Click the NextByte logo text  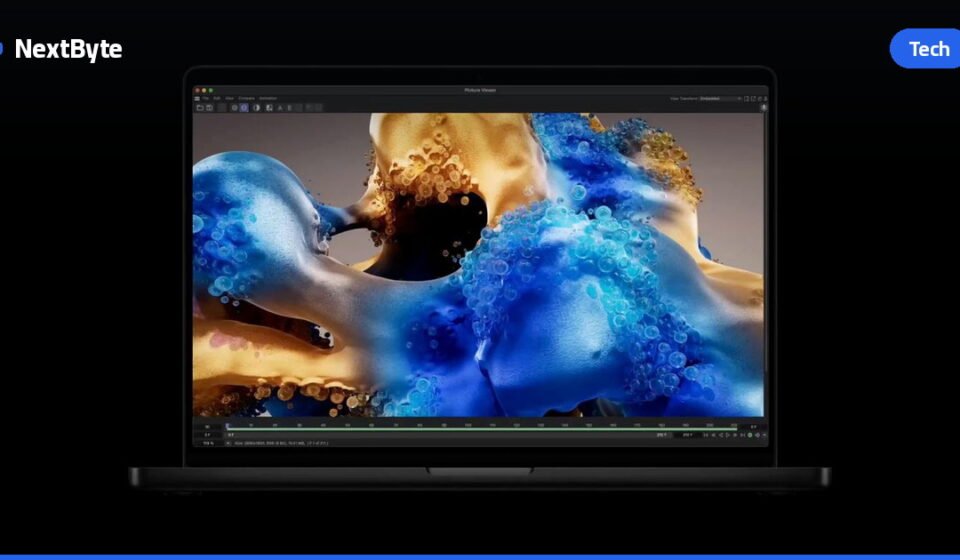point(69,49)
